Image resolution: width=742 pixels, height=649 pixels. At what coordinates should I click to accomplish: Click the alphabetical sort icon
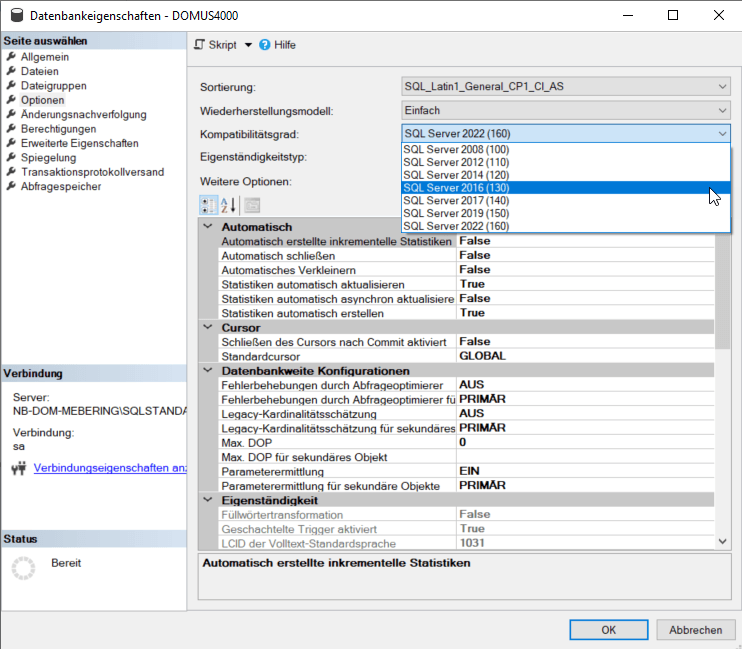click(x=228, y=205)
